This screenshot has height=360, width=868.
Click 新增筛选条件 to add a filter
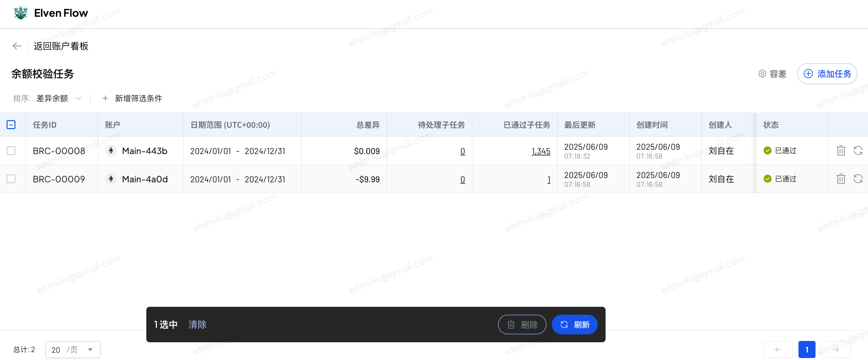pos(133,98)
